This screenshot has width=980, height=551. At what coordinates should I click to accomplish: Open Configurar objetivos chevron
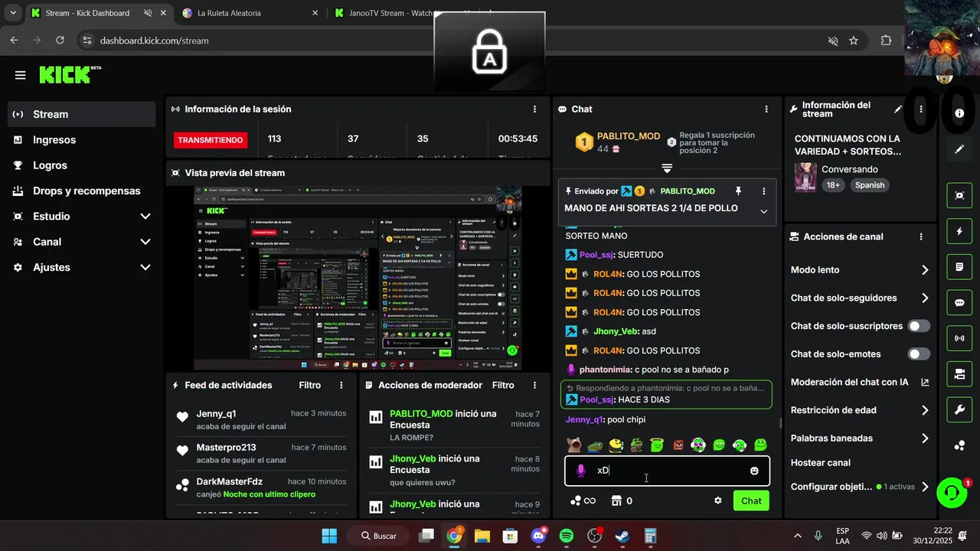pos(925,487)
